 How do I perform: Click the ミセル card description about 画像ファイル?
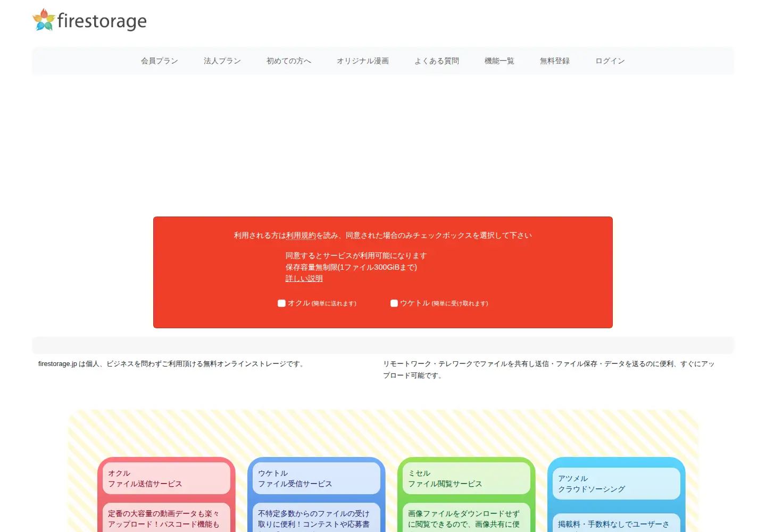[x=467, y=518]
